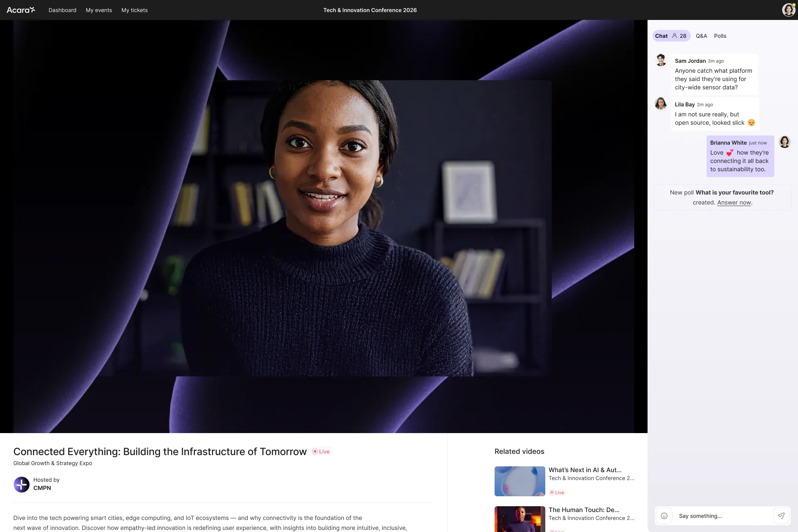Click Brianna White's chat avatar
The height and width of the screenshot is (532, 798).
(x=784, y=142)
